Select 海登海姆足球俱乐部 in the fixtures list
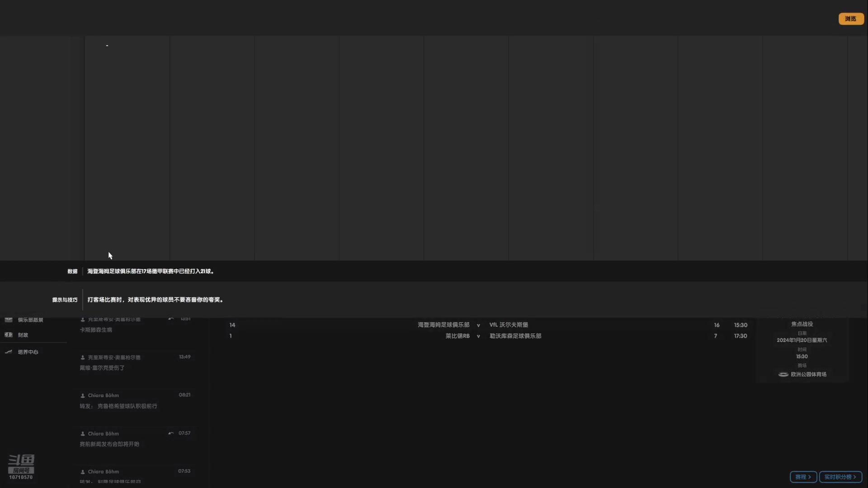The width and height of the screenshot is (868, 488). 443,325
